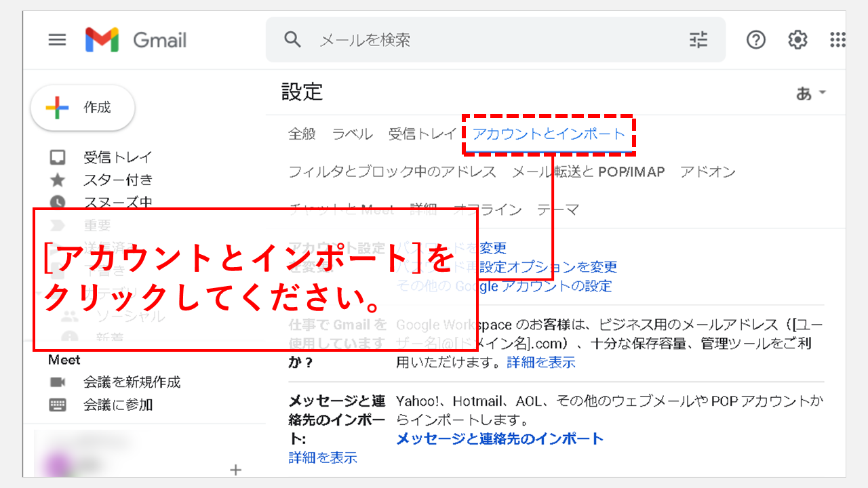868x488 pixels.
Task: Click その他の Google アカウントの設定 link
Action: point(504,286)
